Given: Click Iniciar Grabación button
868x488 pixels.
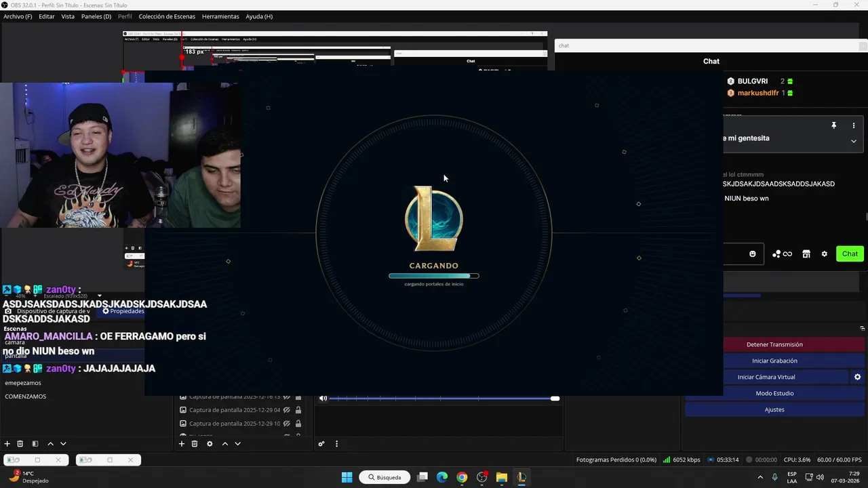Looking at the screenshot, I should pyautogui.click(x=774, y=361).
